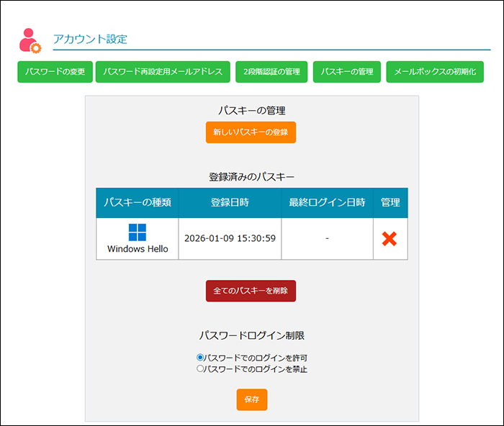504x426 pixels.
Task: Click the 登録日時 column header
Action: [230, 203]
